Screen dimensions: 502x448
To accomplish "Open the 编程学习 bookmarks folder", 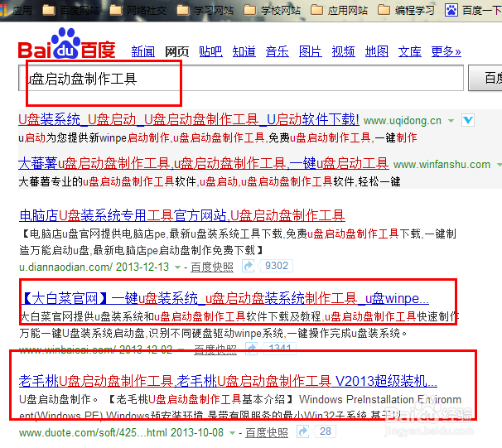I will coord(406,11).
